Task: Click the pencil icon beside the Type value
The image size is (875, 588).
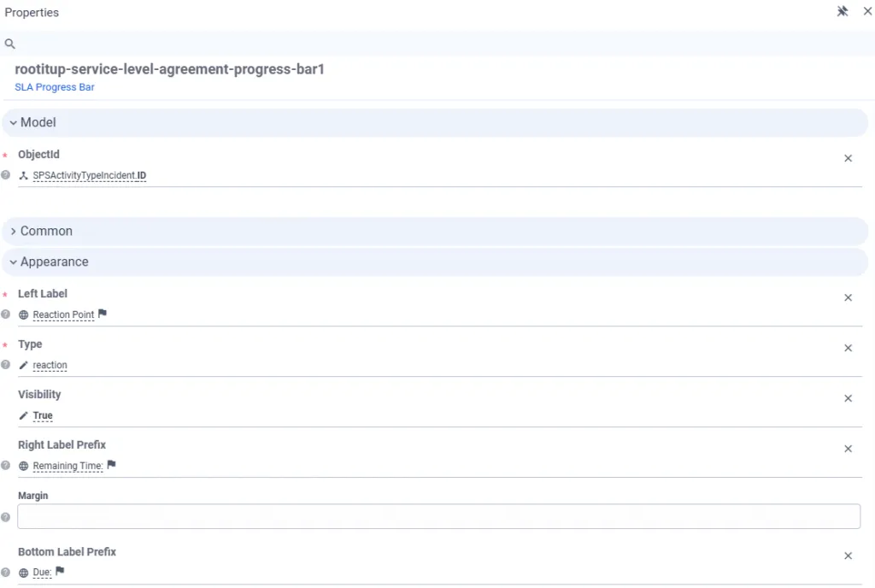Action: 24,365
